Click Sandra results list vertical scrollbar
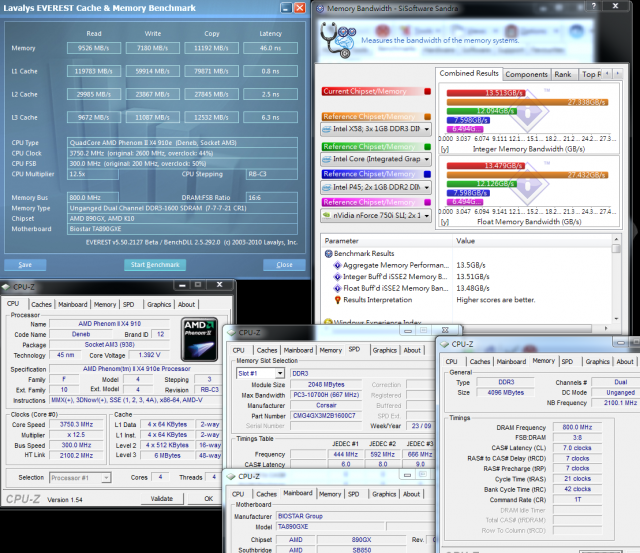Image resolution: width=640 pixels, height=553 pixels. click(x=616, y=279)
